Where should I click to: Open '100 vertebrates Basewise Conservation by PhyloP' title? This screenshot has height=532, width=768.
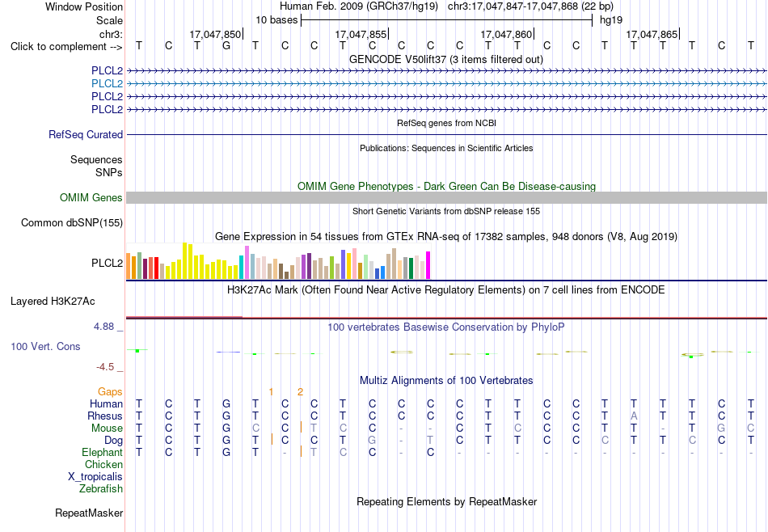click(x=446, y=327)
